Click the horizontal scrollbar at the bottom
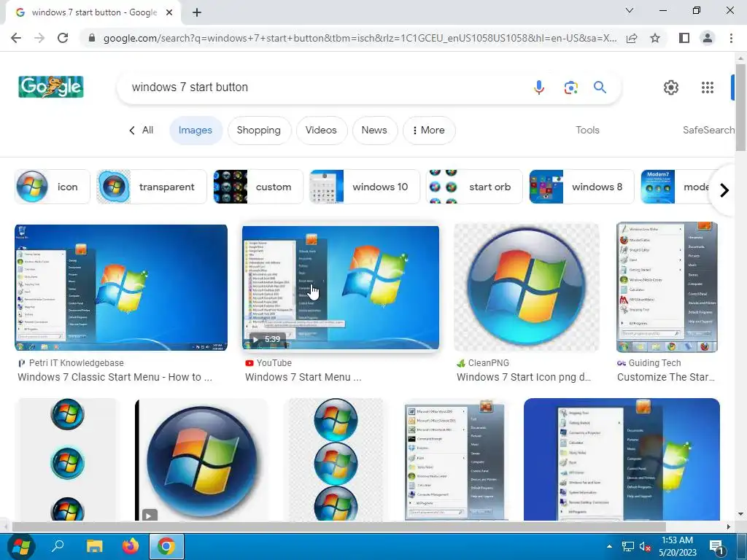 pyautogui.click(x=338, y=526)
